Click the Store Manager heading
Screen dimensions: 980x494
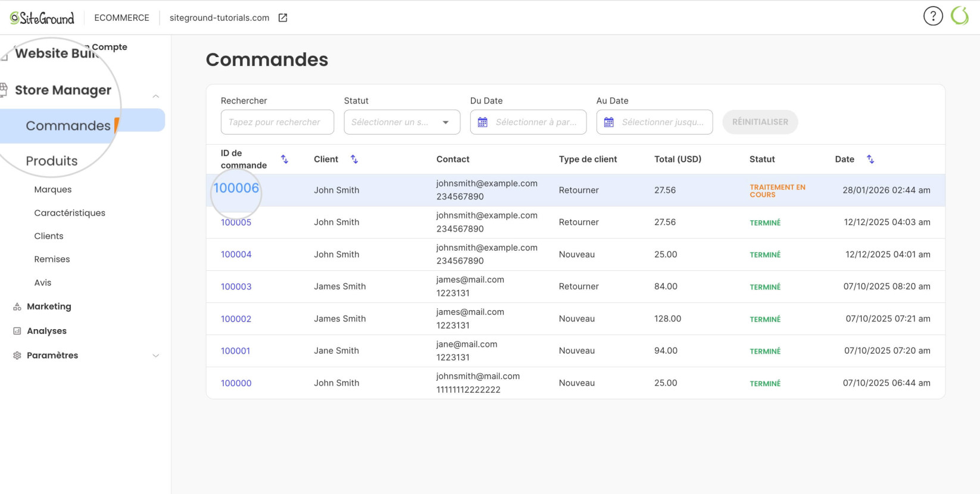pyautogui.click(x=63, y=90)
